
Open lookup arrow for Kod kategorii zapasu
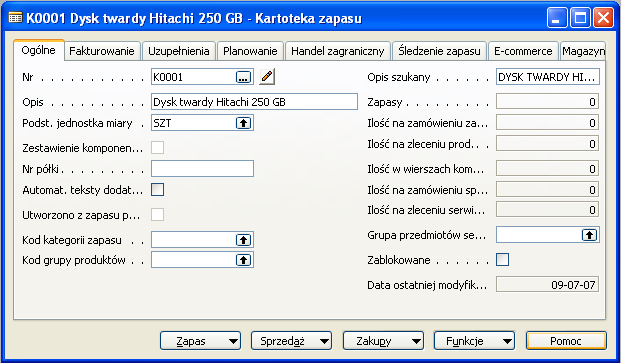point(243,240)
